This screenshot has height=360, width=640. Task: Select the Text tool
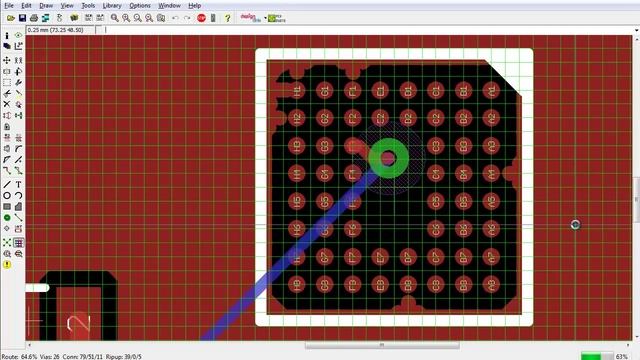tap(18, 184)
